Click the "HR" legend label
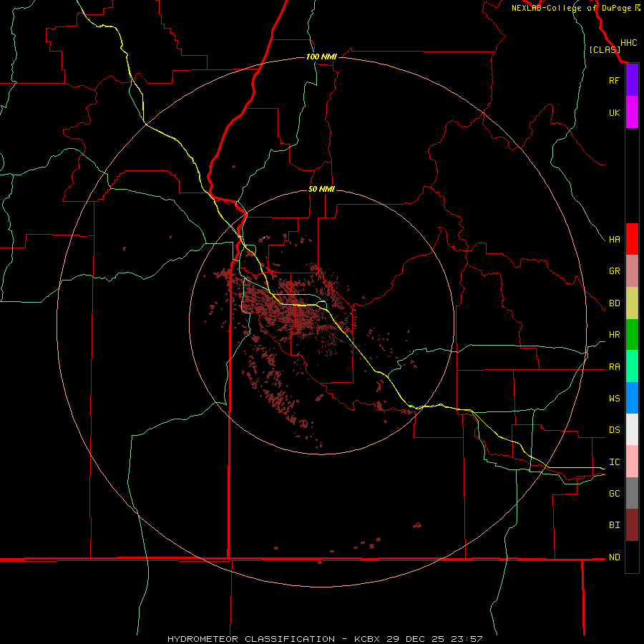Screen dimensions: 644x644 [614, 335]
